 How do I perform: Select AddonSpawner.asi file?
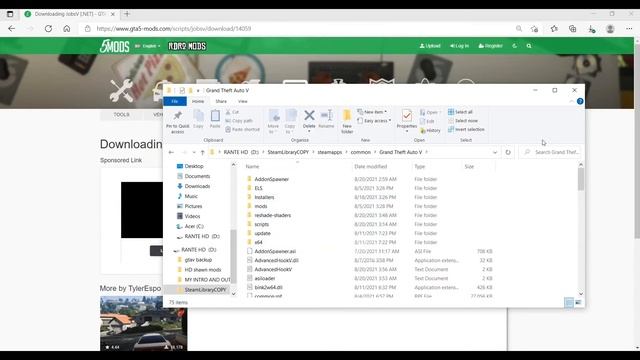pyautogui.click(x=275, y=251)
